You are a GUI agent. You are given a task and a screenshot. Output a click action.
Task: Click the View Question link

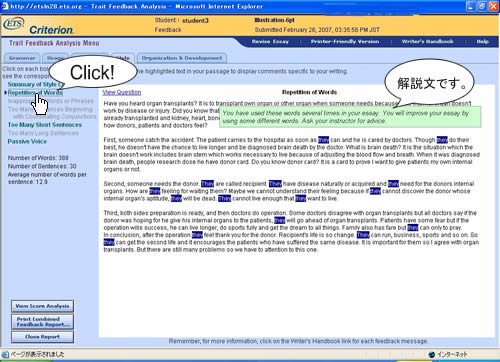coord(122,92)
